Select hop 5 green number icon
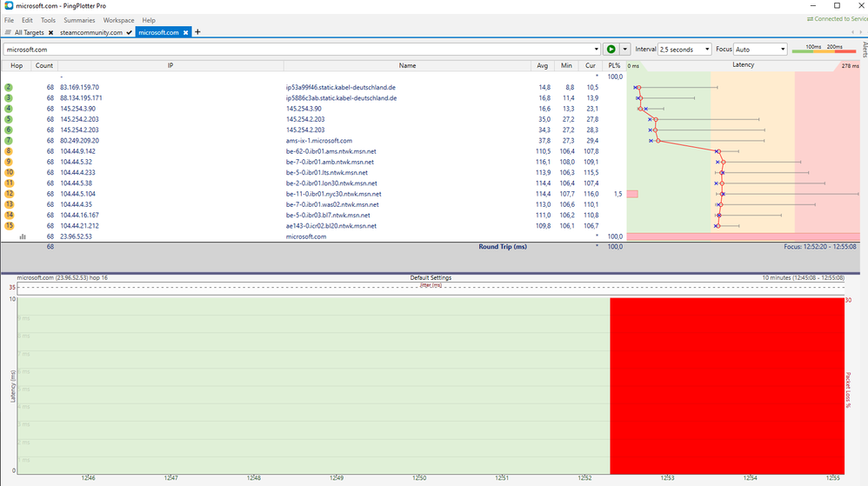Viewport: 868px width, 486px height. [9, 119]
